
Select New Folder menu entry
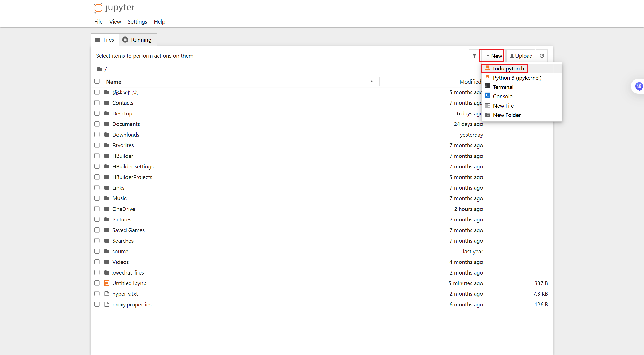[x=507, y=115]
